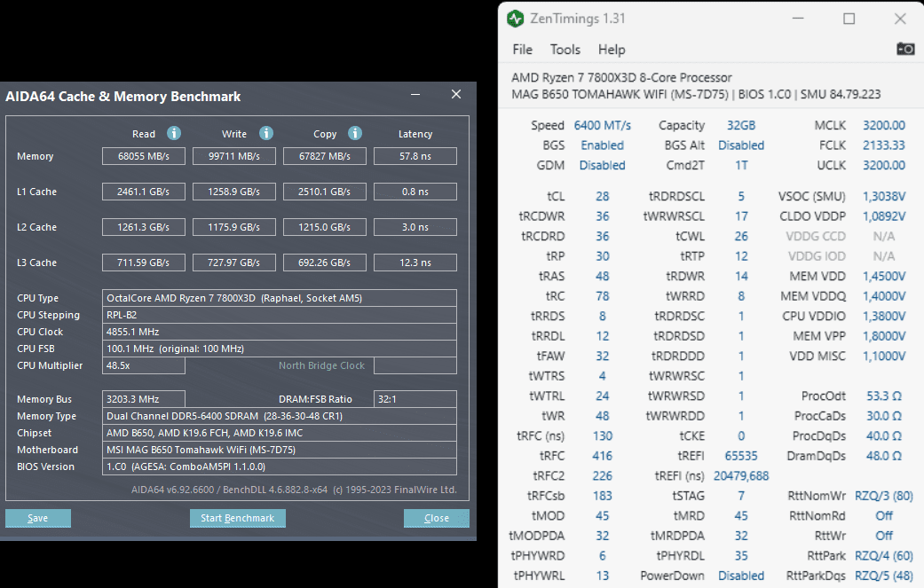Click the UCLK value 3200.00

884,165
